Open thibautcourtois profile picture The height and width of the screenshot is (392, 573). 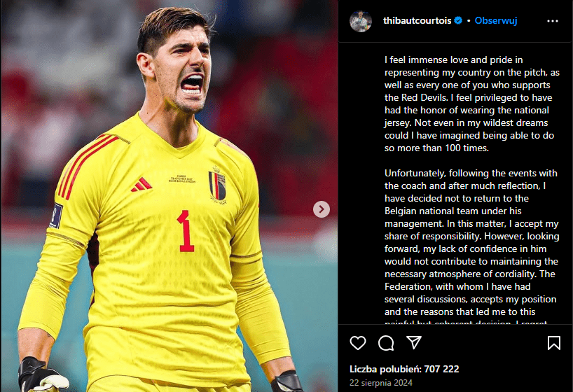[x=360, y=21]
